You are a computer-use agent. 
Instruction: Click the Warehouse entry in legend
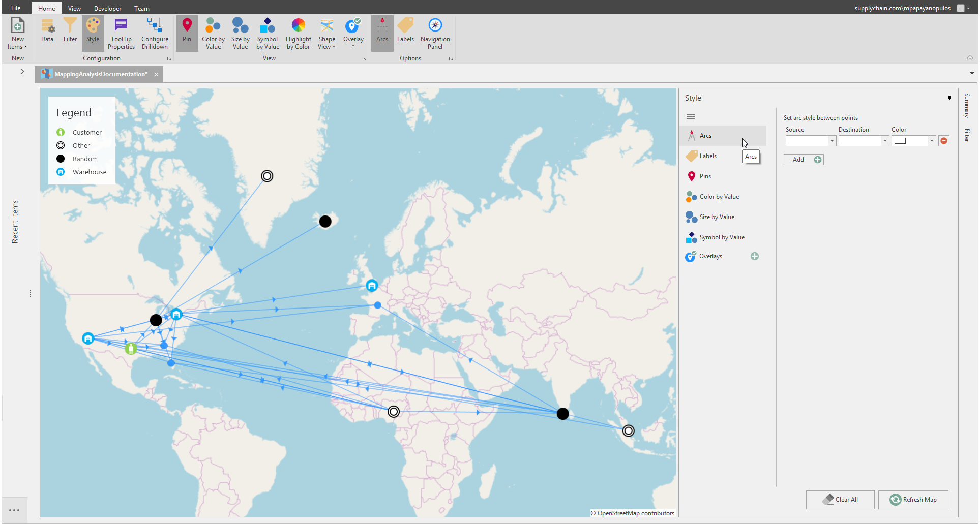[x=81, y=172]
